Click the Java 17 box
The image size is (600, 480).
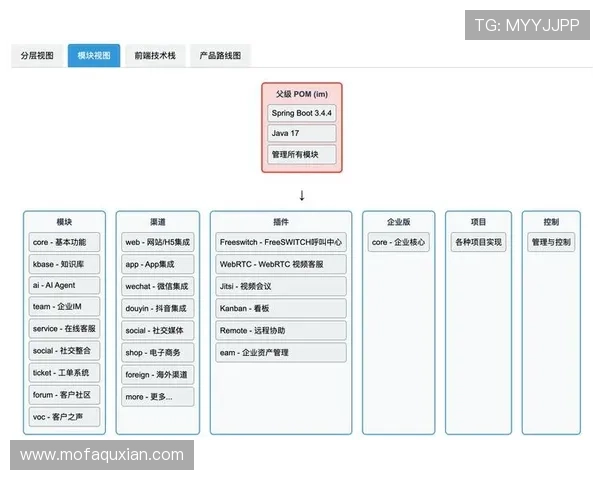click(302, 133)
